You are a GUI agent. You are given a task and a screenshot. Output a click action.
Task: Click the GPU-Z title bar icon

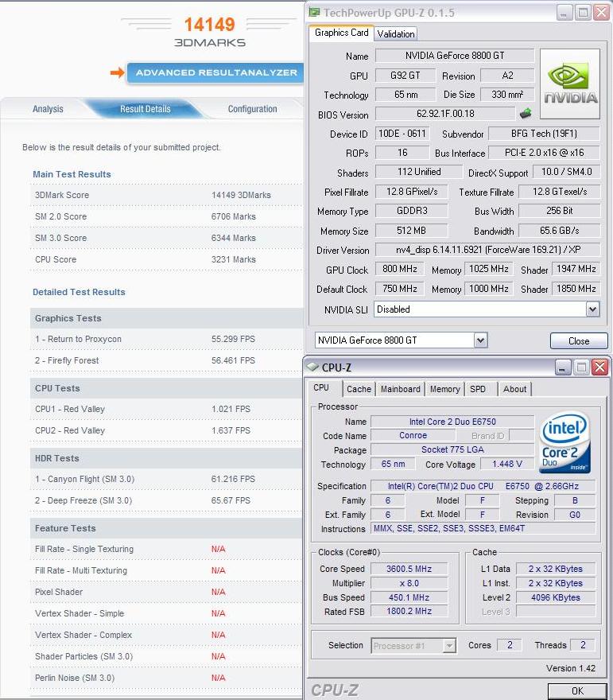(314, 13)
